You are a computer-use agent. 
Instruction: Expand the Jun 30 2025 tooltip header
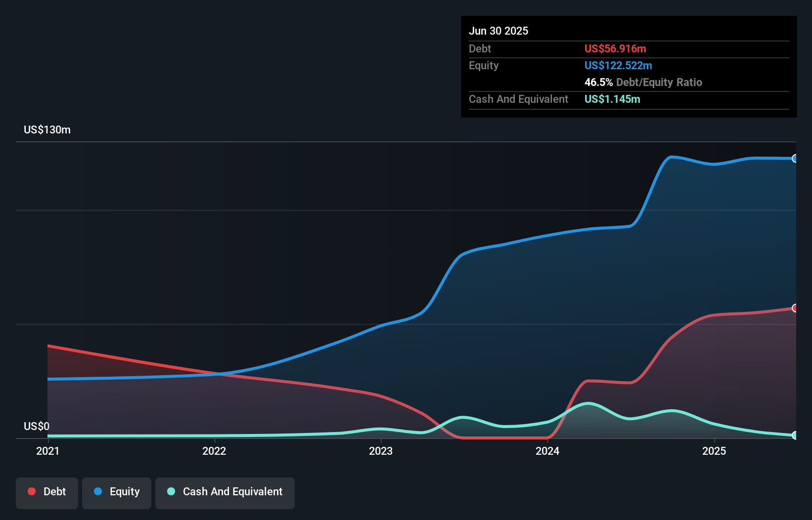click(498, 31)
